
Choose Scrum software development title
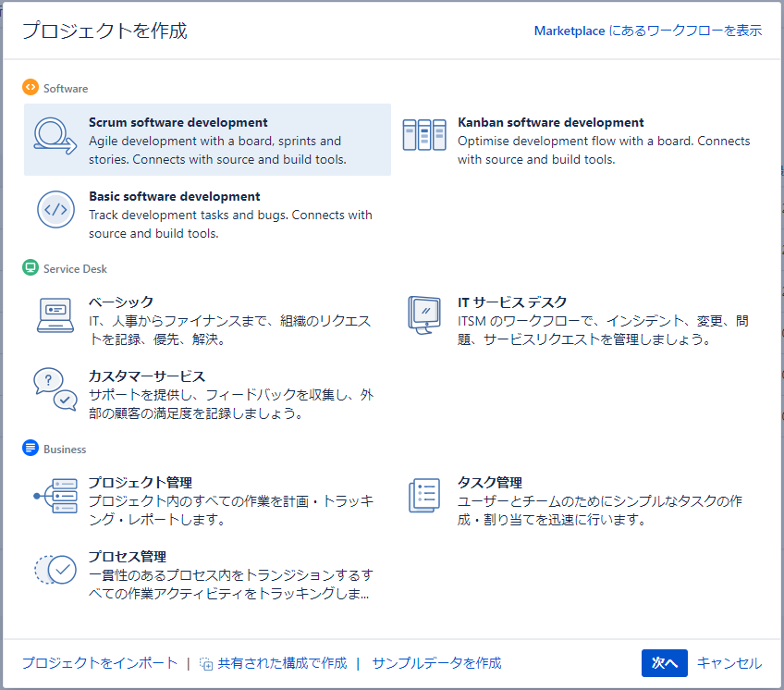pyautogui.click(x=178, y=123)
